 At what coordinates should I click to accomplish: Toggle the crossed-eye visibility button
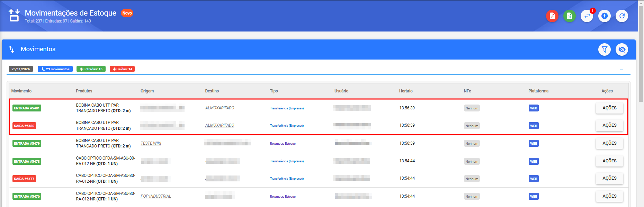click(x=622, y=49)
